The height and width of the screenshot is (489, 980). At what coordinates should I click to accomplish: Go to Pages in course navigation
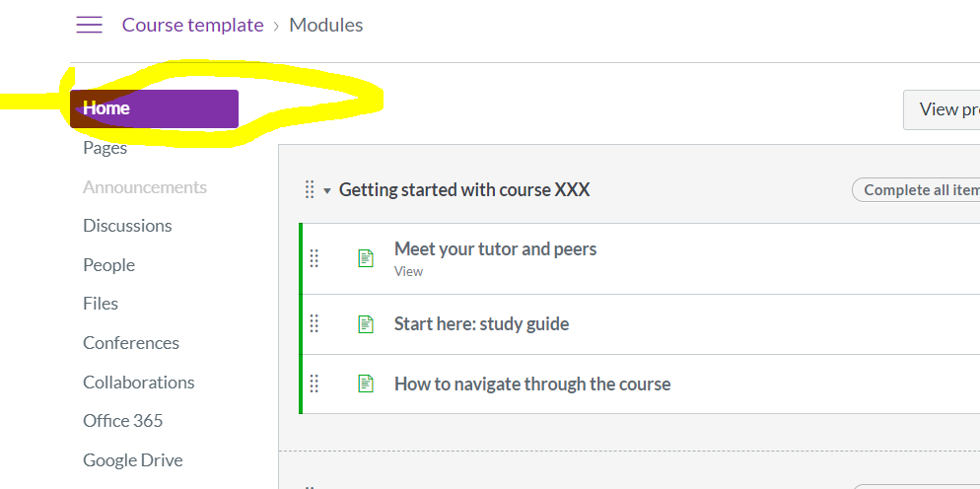(105, 148)
